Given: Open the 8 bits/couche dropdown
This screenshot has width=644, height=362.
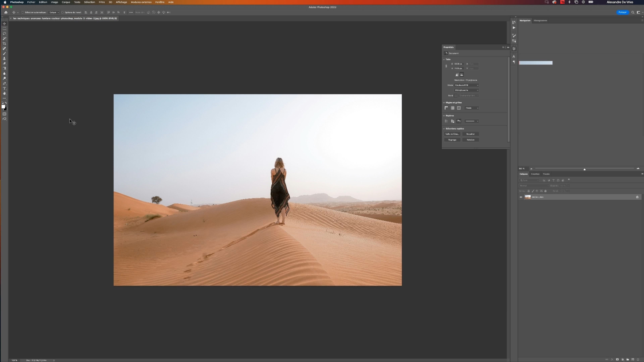Looking at the screenshot, I should click(467, 90).
